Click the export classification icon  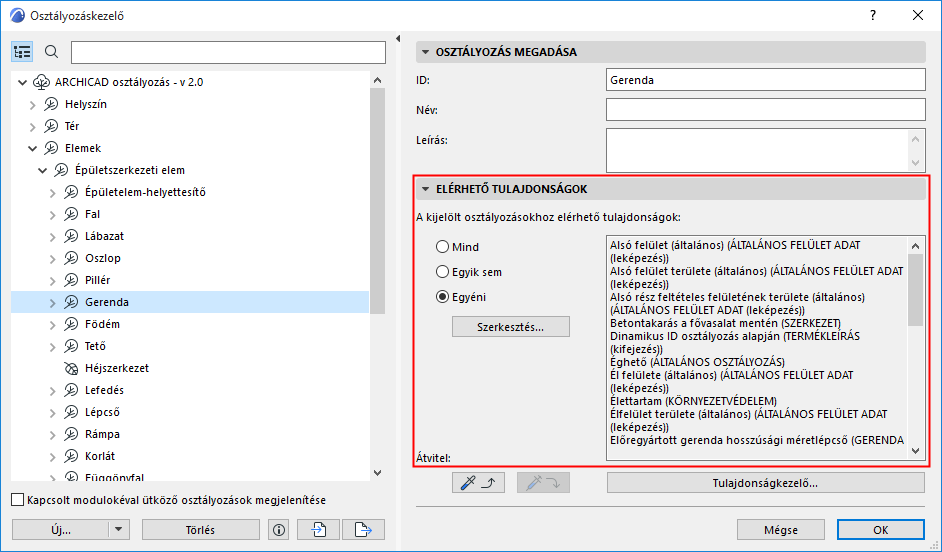363,530
